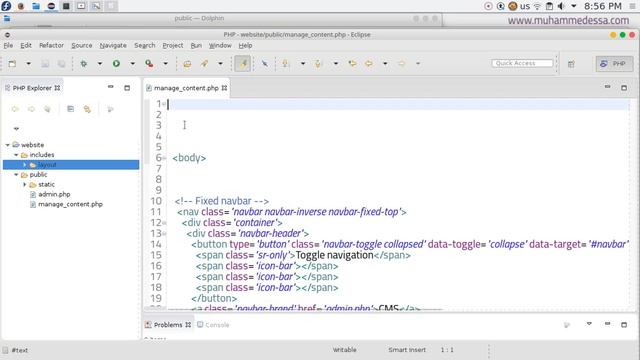Viewport: 640px width, 360px height.
Task: Open the Project menu
Action: [173, 45]
